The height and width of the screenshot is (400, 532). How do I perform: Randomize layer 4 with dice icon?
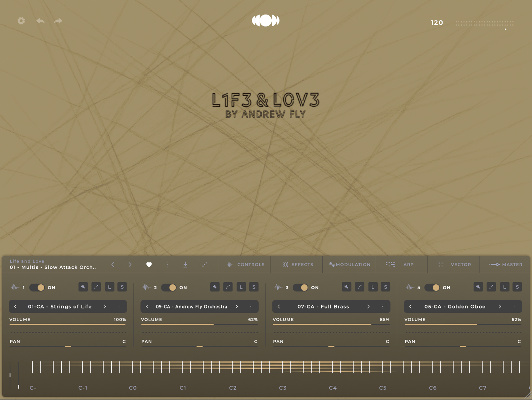[491, 287]
